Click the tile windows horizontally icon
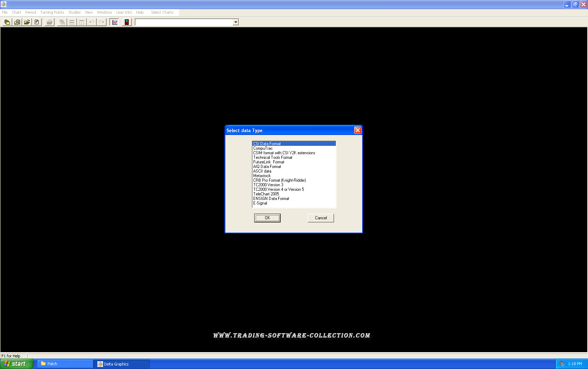The image size is (588, 369). (x=72, y=22)
